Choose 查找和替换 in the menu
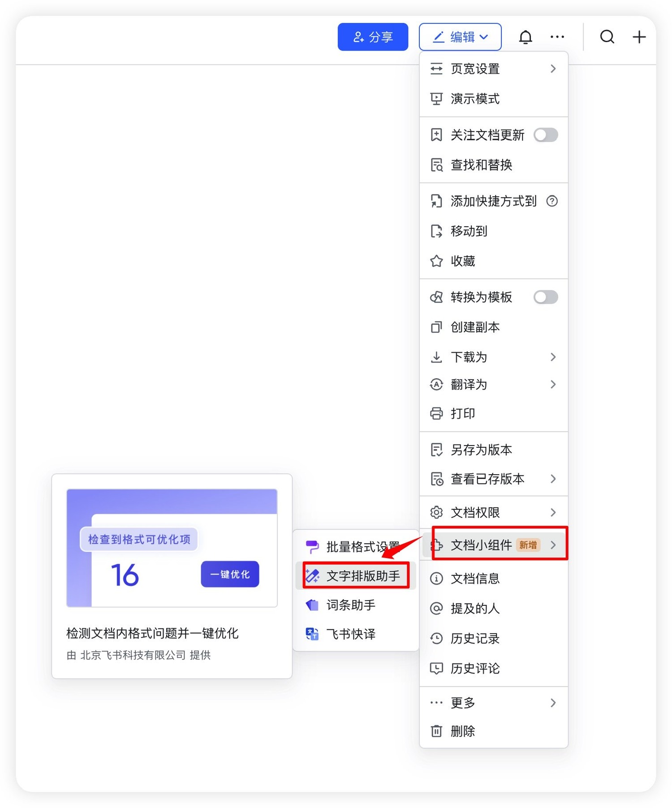Viewport: 672px width, 808px height. tap(481, 165)
